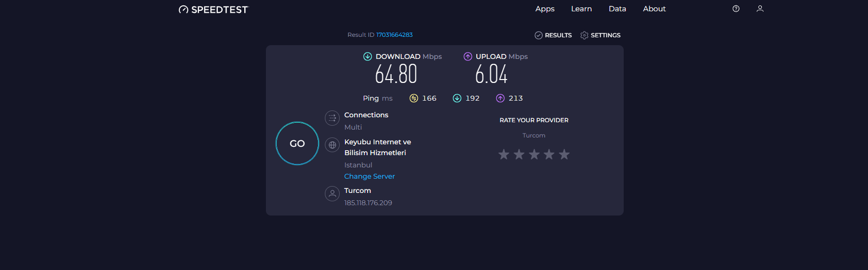Click the Ping ms label
The image size is (868, 270).
[x=377, y=98]
